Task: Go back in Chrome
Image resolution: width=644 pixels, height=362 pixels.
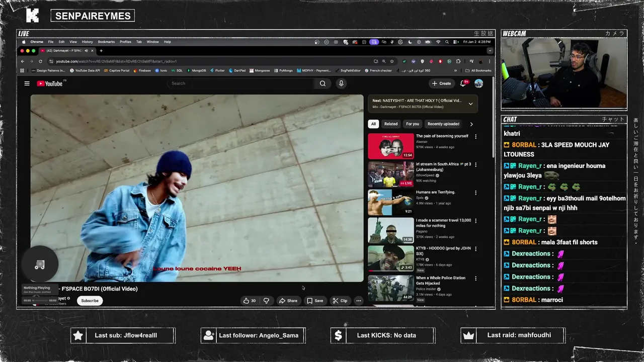Action: coord(22,61)
